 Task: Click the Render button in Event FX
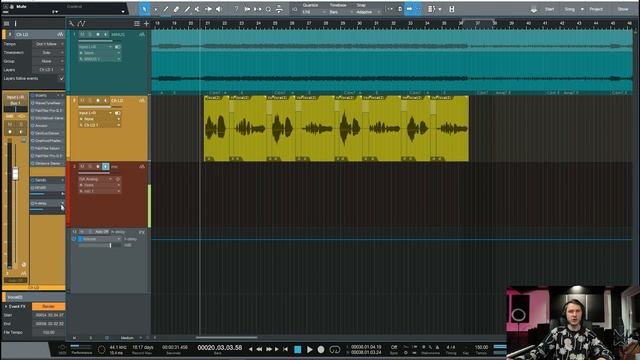[48, 306]
